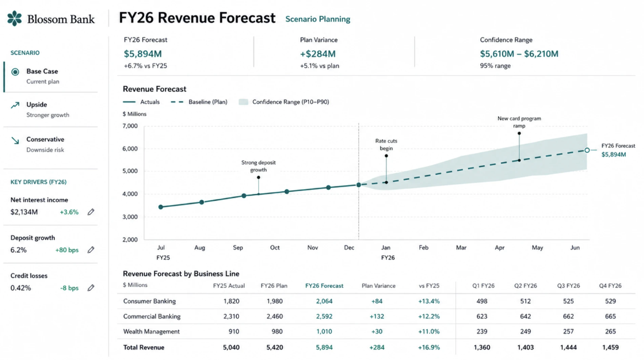Choose the Conservative downward arrow icon
The image size is (644, 360).
pyautogui.click(x=15, y=140)
